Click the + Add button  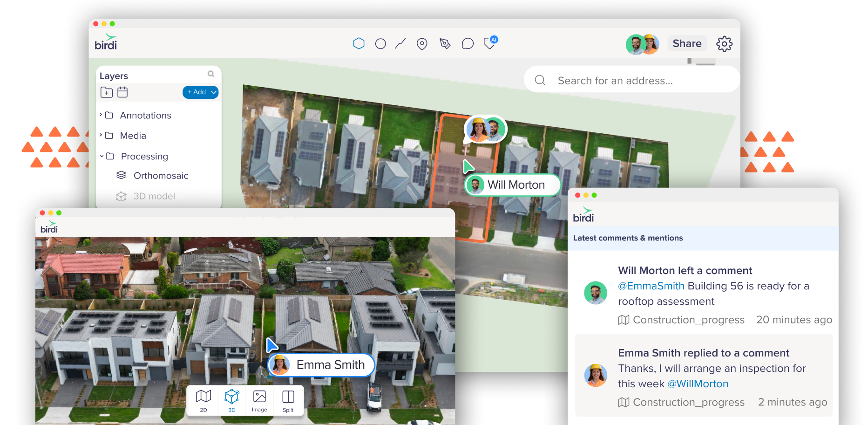(197, 92)
